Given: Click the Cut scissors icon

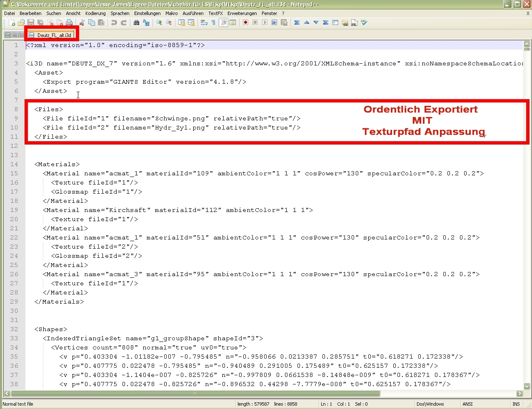Looking at the screenshot, I should pos(82,22).
